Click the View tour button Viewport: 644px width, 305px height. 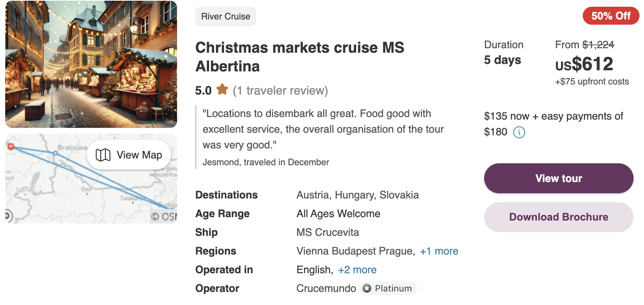(x=558, y=178)
